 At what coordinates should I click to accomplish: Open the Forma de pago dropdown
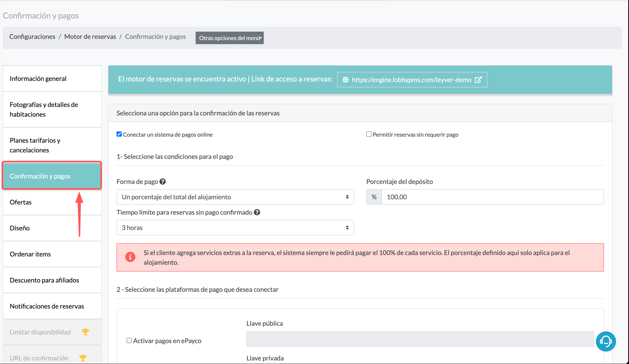235,197
